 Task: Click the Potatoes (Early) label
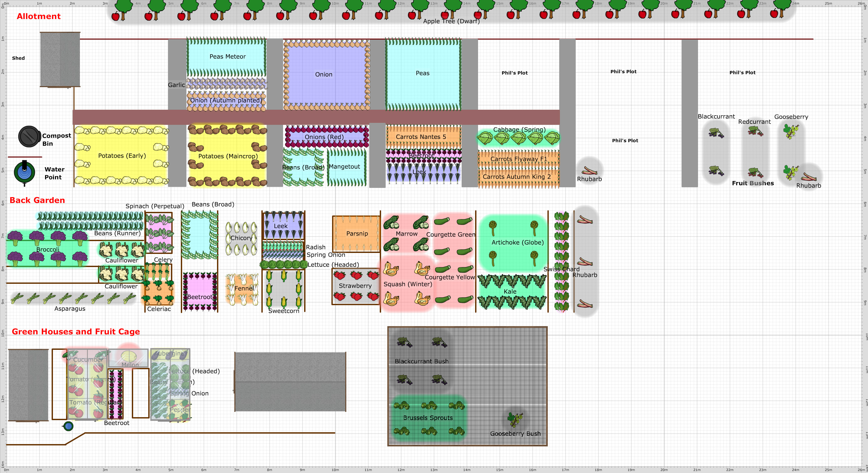coord(122,156)
